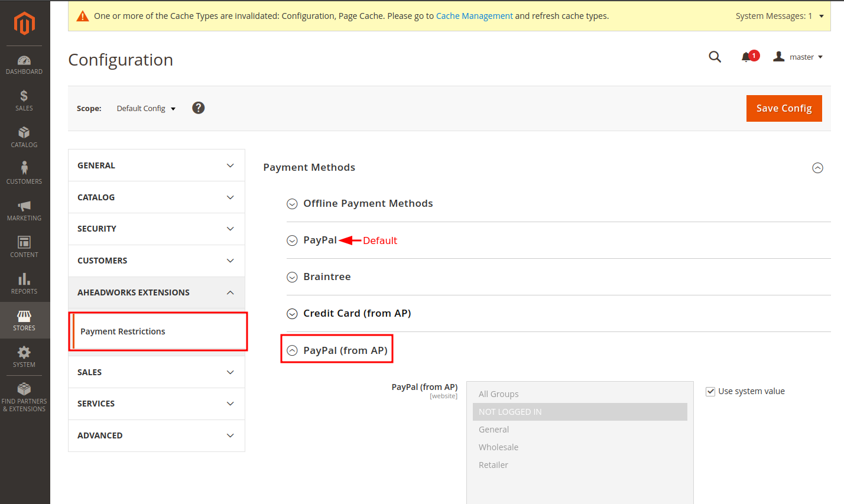Viewport: 844px width, 504px height.
Task: Open the Stores sidebar menu
Action: coord(24,320)
